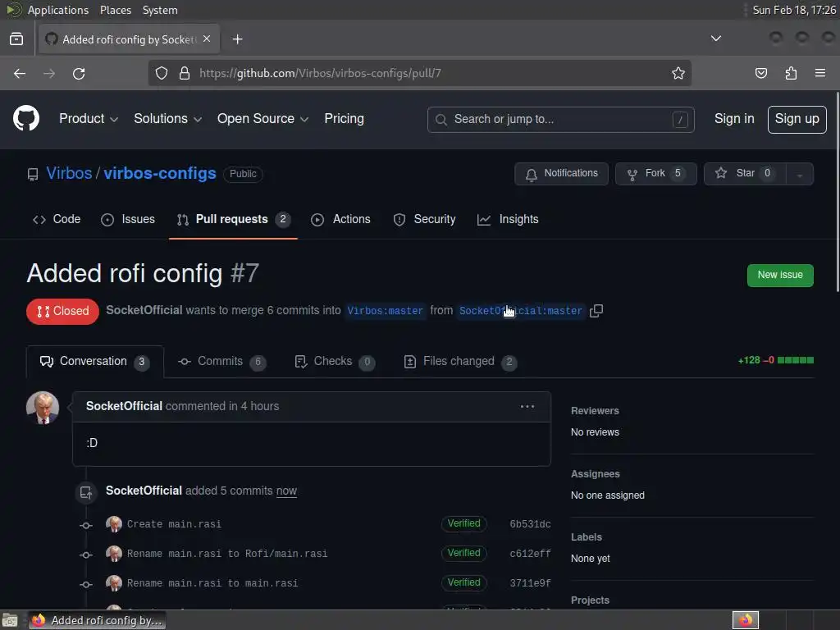Click the slash shortcut key icon in search
This screenshot has height=630, width=840.
[680, 120]
